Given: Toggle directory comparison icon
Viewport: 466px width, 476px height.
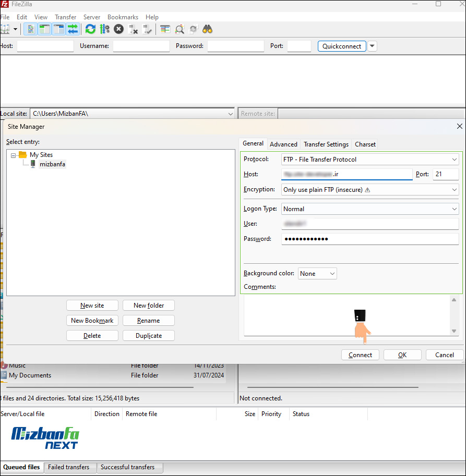Looking at the screenshot, I should pos(180,29).
